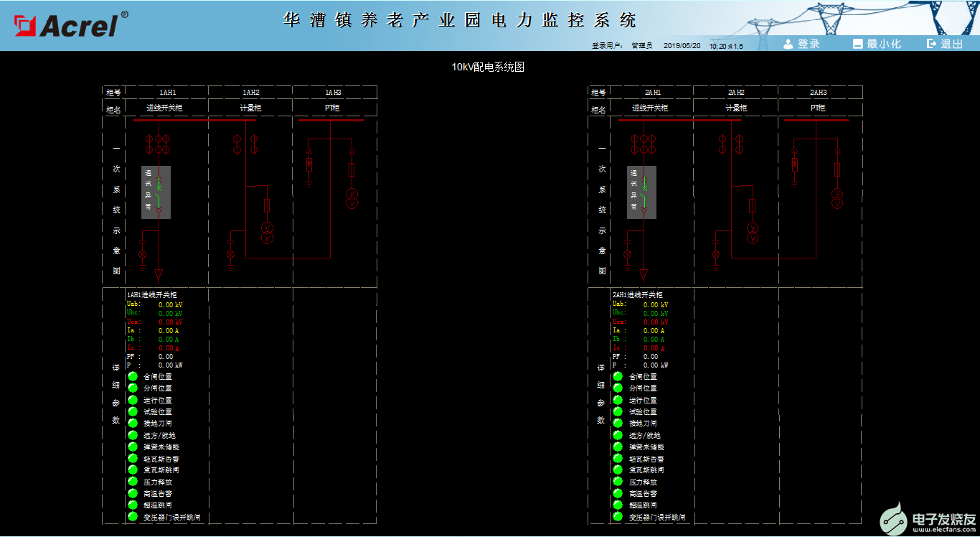The width and height of the screenshot is (980, 537).
Task: Click the 2AH1 cabinet number header
Action: [x=652, y=93]
